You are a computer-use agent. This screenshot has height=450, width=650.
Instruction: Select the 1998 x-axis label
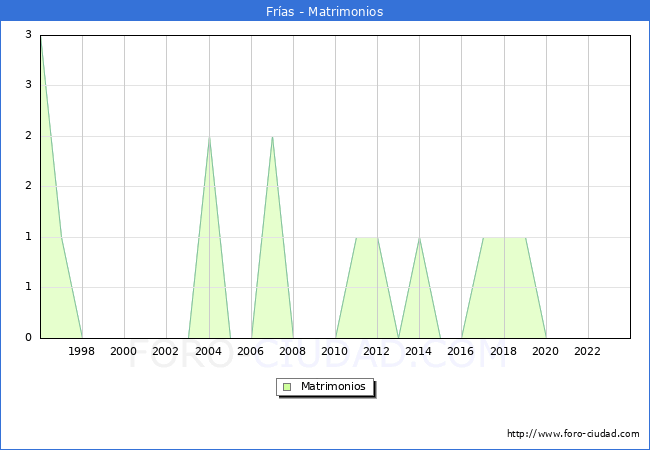click(82, 351)
